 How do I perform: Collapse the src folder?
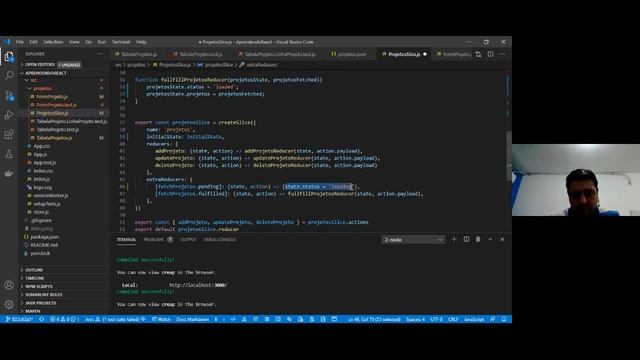coord(33,80)
